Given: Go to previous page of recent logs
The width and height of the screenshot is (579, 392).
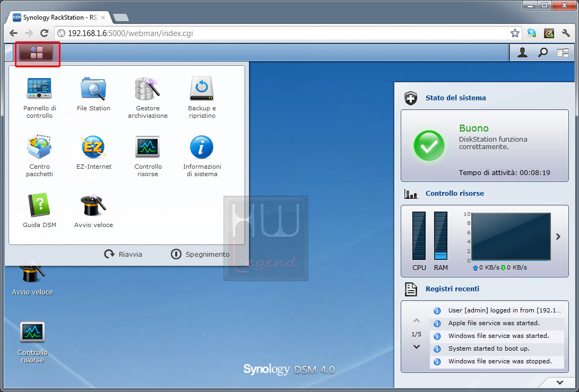Looking at the screenshot, I should point(417,320).
